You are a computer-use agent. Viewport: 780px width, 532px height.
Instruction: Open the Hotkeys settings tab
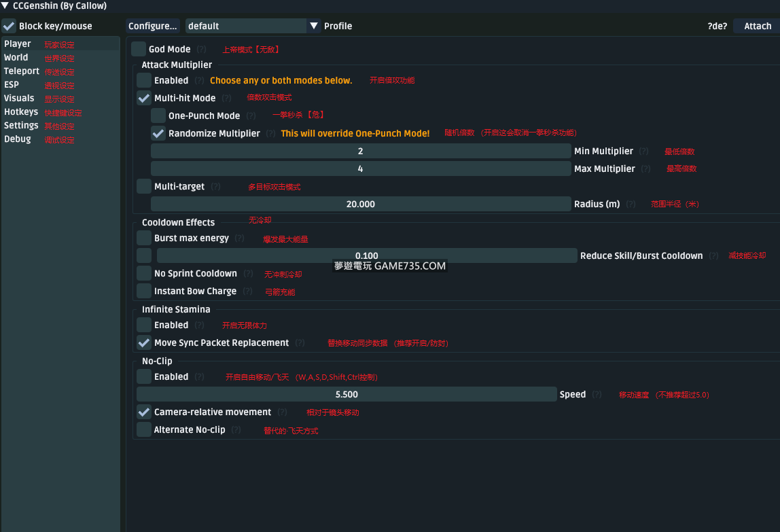21,112
